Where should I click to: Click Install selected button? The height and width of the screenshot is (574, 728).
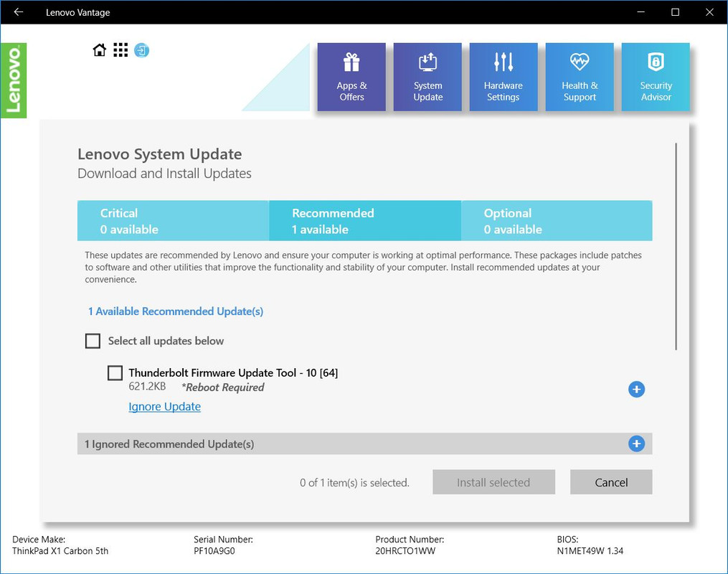tap(493, 482)
